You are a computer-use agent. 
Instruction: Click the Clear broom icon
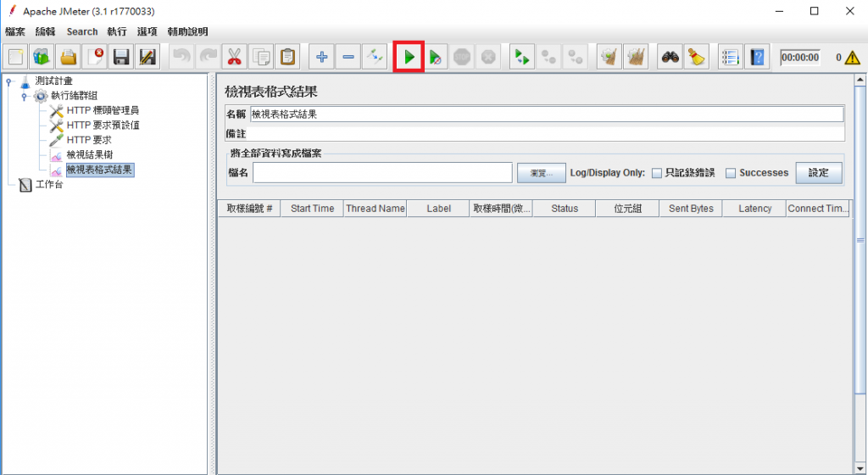tap(609, 57)
